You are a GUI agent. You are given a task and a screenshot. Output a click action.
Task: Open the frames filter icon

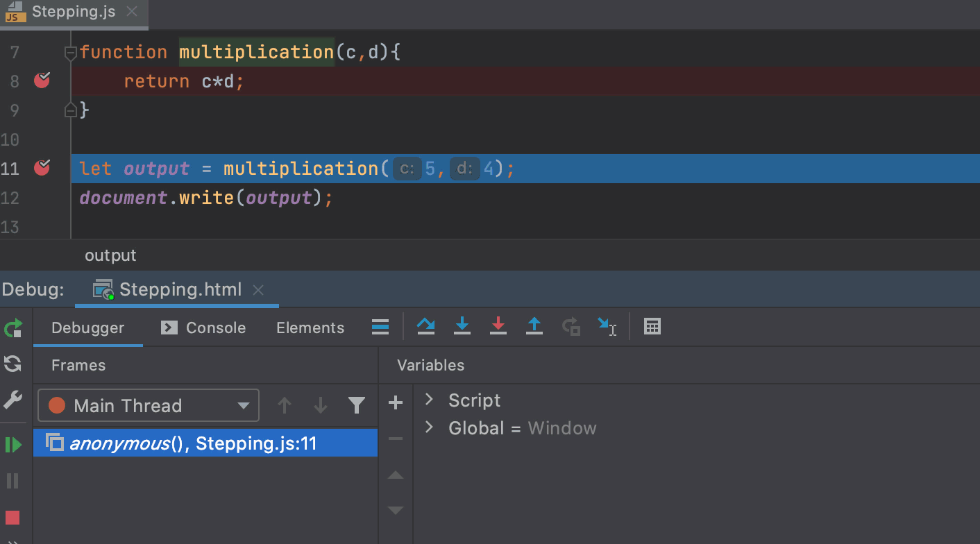click(x=356, y=405)
